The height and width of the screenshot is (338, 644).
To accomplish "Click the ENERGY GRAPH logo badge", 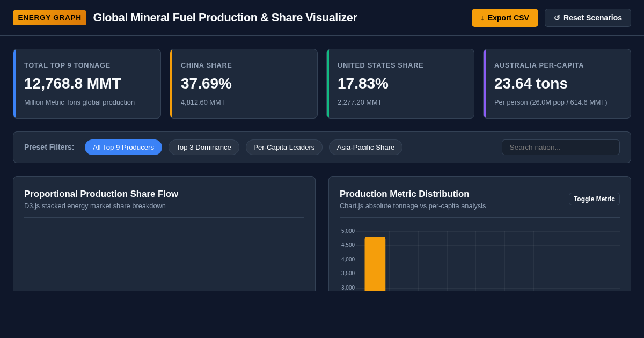I will coord(49,18).
